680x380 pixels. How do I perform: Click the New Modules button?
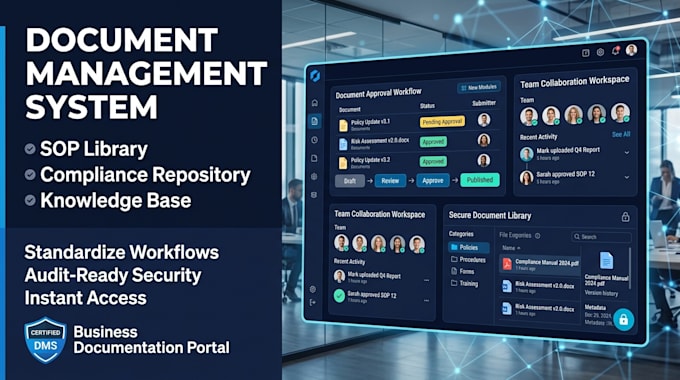click(479, 88)
